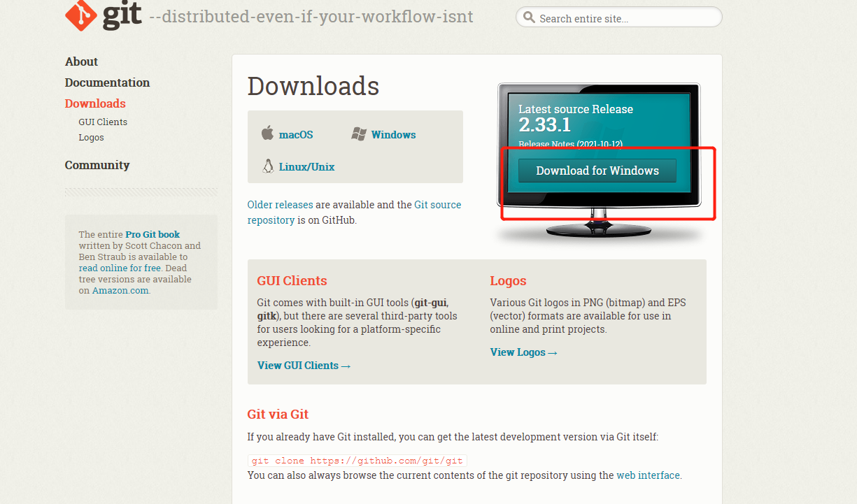Open the Pro Git book link
This screenshot has width=857, height=504.
[153, 234]
